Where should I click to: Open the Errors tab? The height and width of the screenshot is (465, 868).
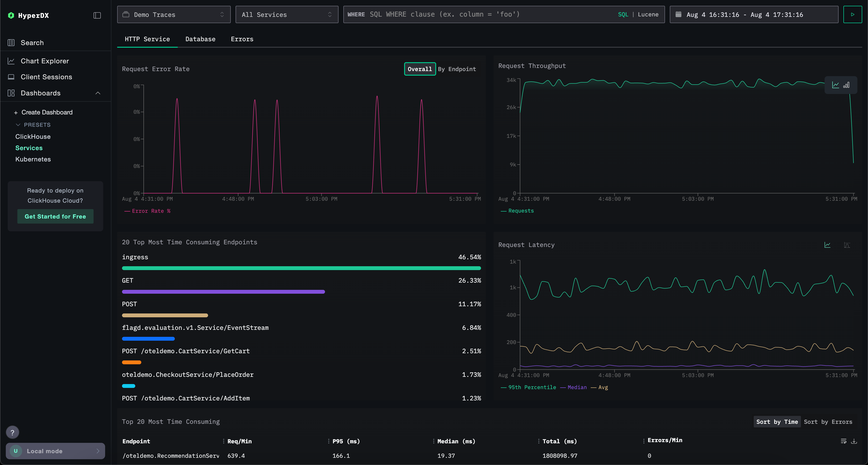[x=242, y=39]
